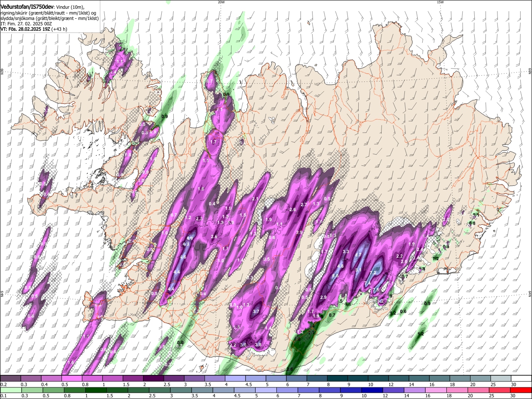Screen dimensions: 532x399
Task: Select the IT: Fim. 27. 02. 2025 00Z line
Action: 26,24
